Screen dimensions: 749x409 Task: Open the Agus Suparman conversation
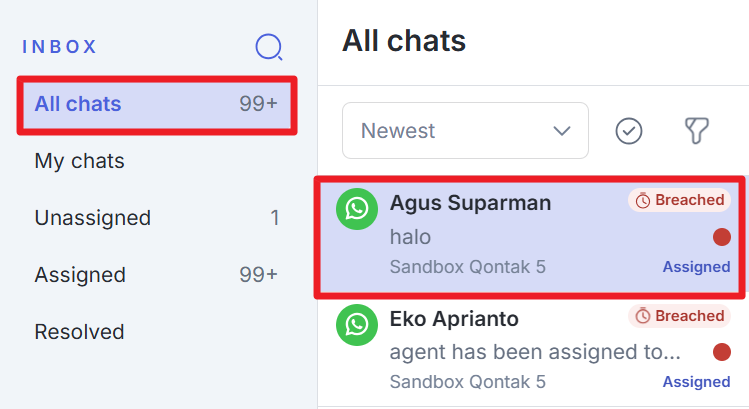(x=470, y=204)
